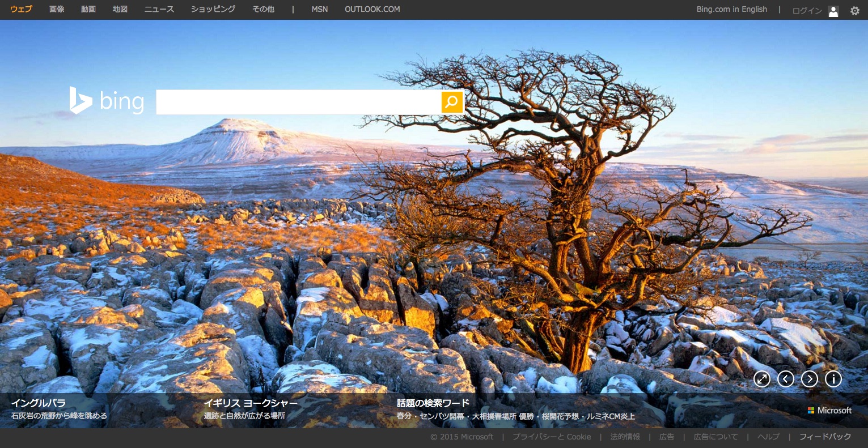The width and height of the screenshot is (868, 448).
Task: Open the OUTLOOK.COM link
Action: 372,10
